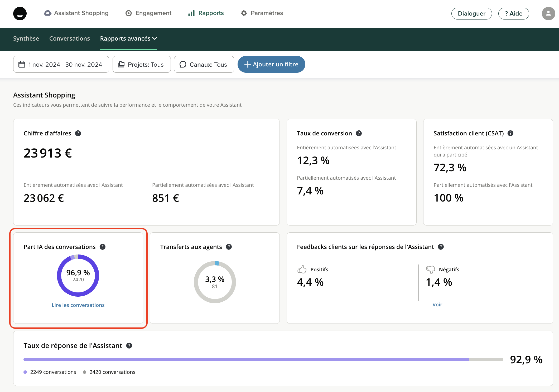Follow the Lire les conversations link
This screenshot has height=392, width=559.
tap(78, 305)
